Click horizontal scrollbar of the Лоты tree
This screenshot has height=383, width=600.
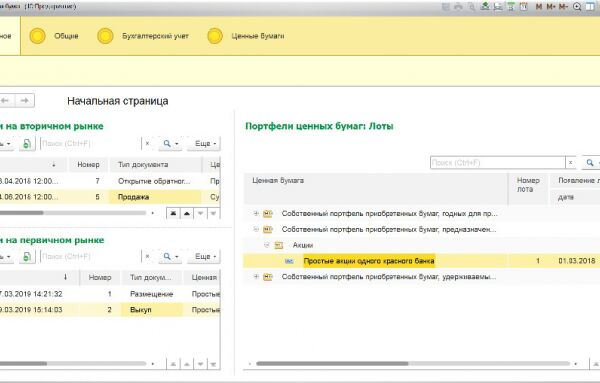coord(412,363)
